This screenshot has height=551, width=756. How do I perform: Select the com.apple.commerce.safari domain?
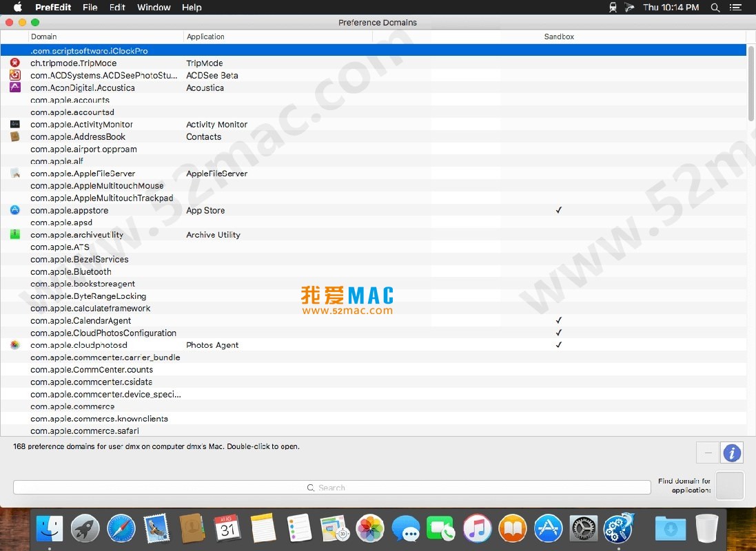coord(374,430)
